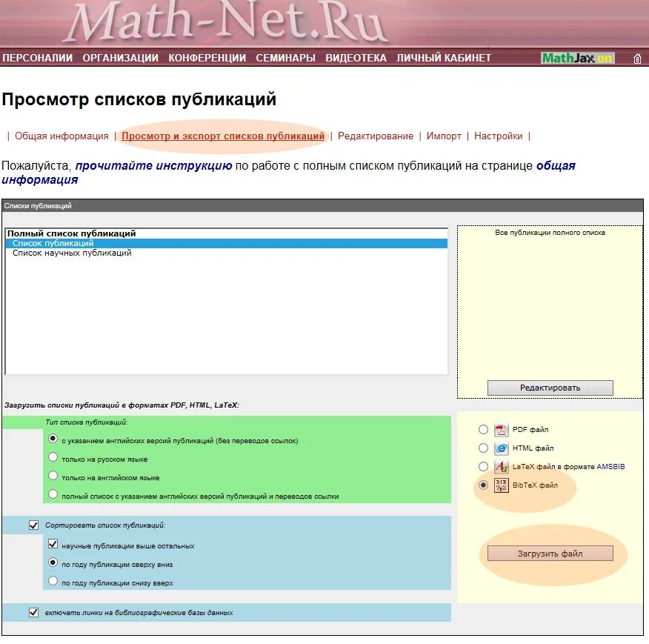Open the ЛИЧНЫЙ КАБИНЕТ menu item
649x644 pixels.
[444, 58]
